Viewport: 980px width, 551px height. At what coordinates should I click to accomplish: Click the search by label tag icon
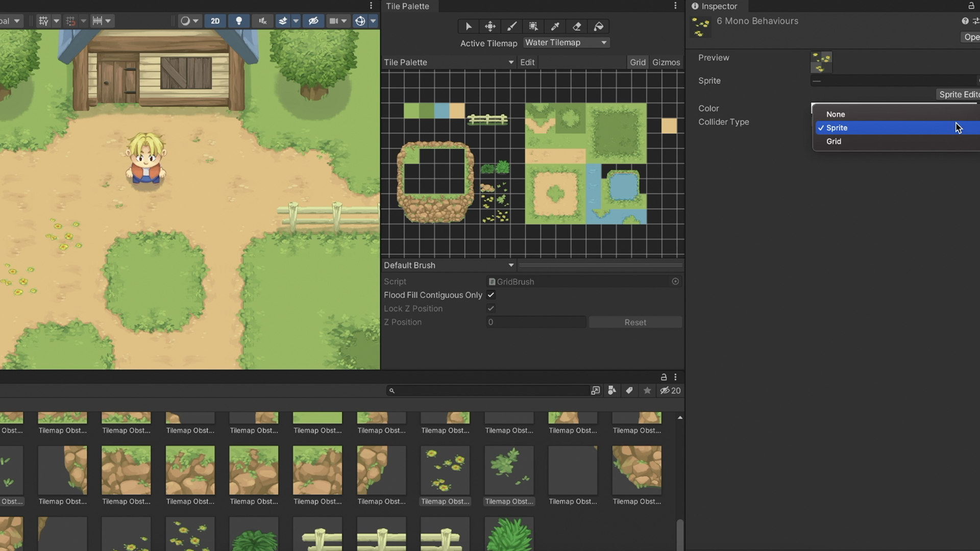click(x=629, y=391)
